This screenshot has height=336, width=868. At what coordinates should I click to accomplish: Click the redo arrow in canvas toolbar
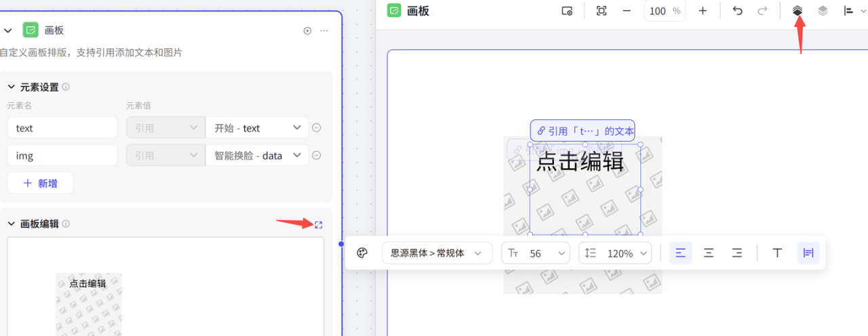coord(762,11)
